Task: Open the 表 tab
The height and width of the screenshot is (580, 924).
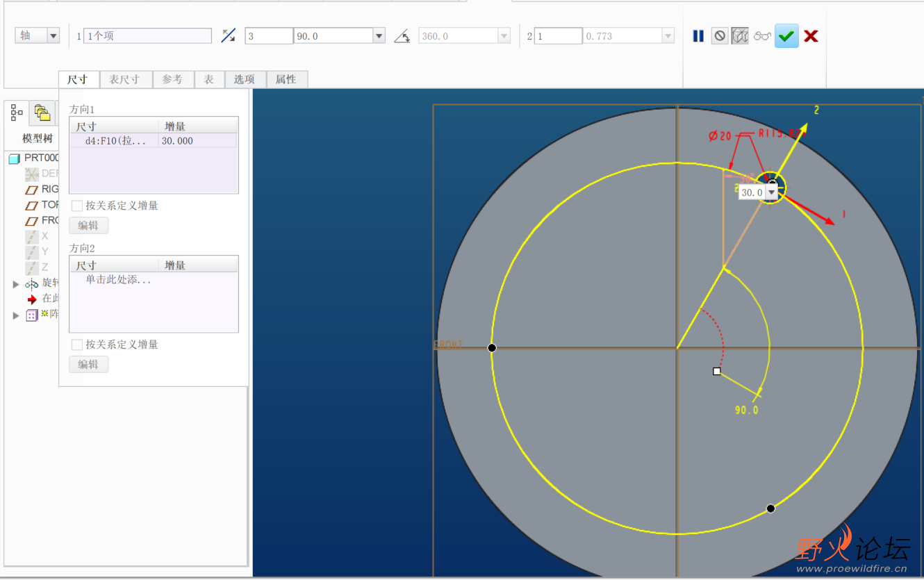Action: coord(209,79)
